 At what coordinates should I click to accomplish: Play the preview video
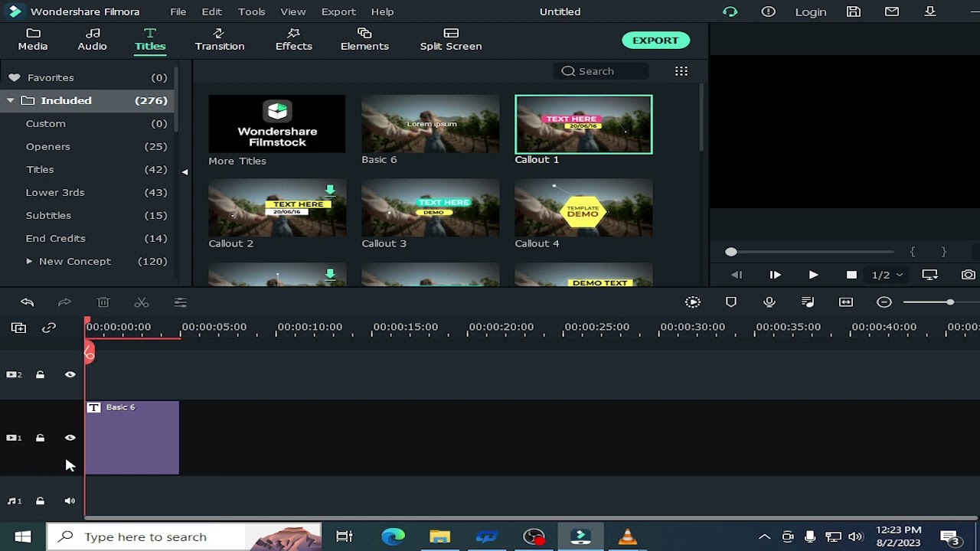pyautogui.click(x=813, y=275)
